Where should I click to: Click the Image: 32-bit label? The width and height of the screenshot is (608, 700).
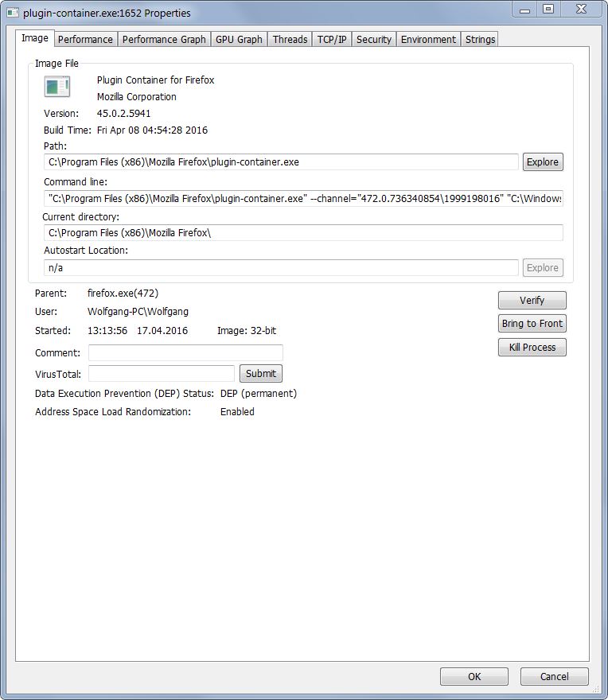coord(247,331)
